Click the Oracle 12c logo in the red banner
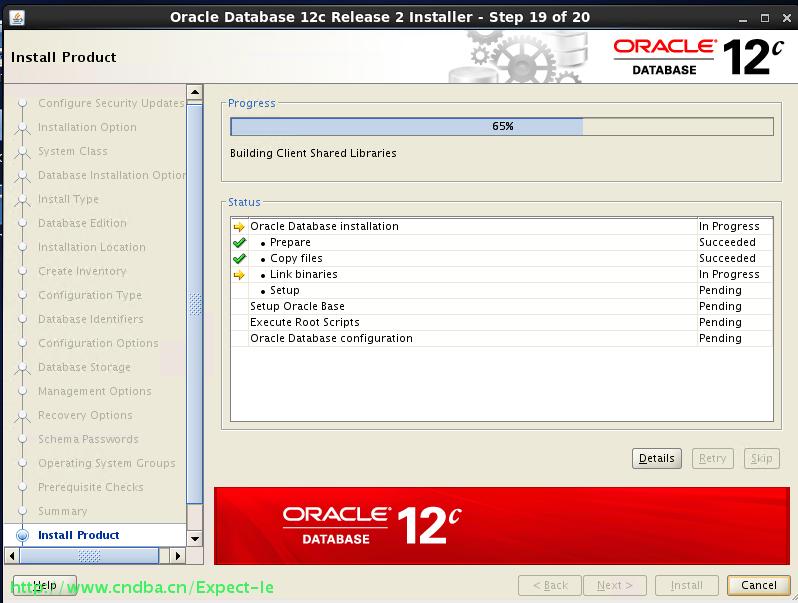Viewport: 798px width, 603px height. 372,526
